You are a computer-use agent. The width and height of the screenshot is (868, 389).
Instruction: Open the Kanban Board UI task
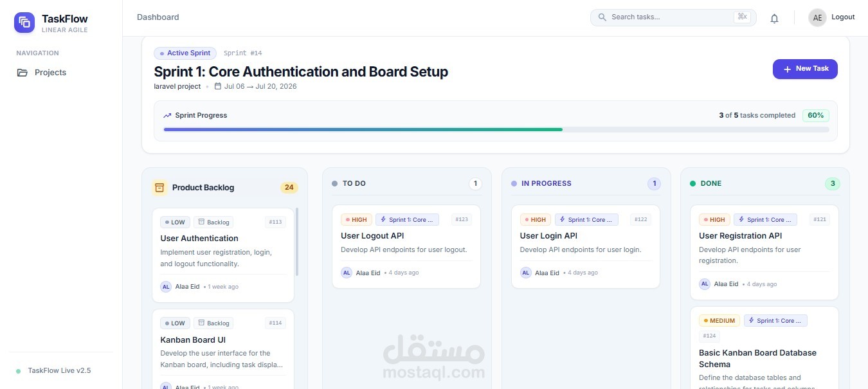point(223,349)
